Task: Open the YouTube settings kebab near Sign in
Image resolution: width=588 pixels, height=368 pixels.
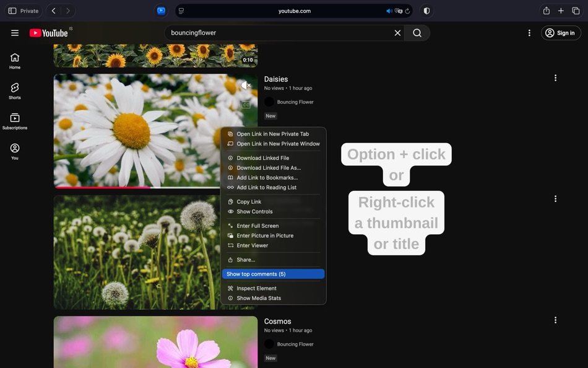Action: click(x=529, y=32)
